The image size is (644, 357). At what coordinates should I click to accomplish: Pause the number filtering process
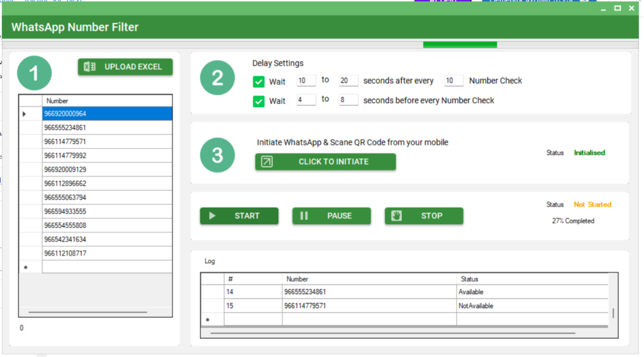tap(331, 216)
